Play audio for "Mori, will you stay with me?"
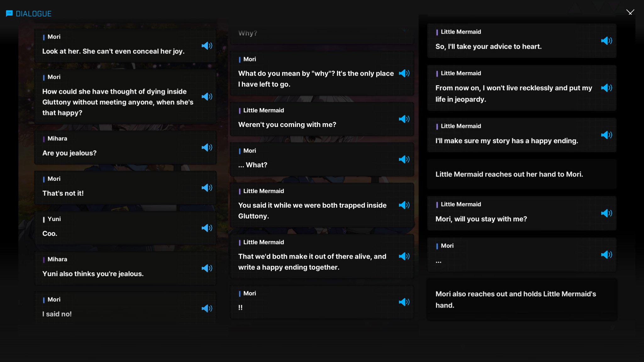 [607, 213]
